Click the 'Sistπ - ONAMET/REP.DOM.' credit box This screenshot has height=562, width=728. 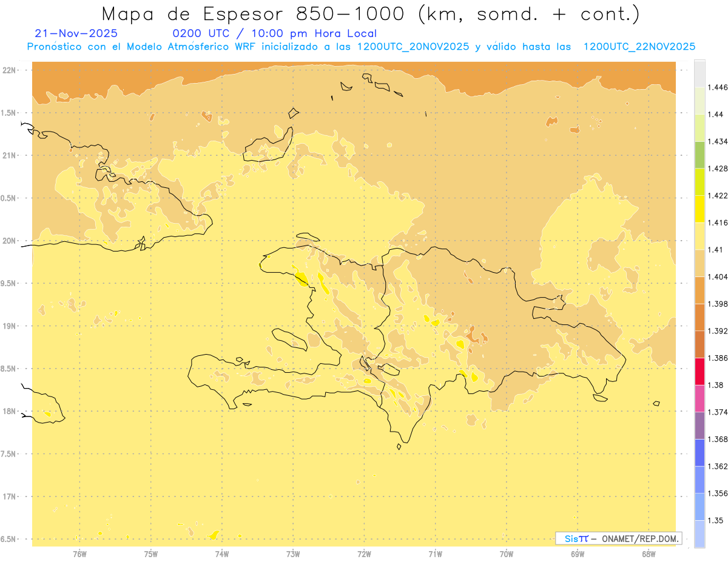618,538
